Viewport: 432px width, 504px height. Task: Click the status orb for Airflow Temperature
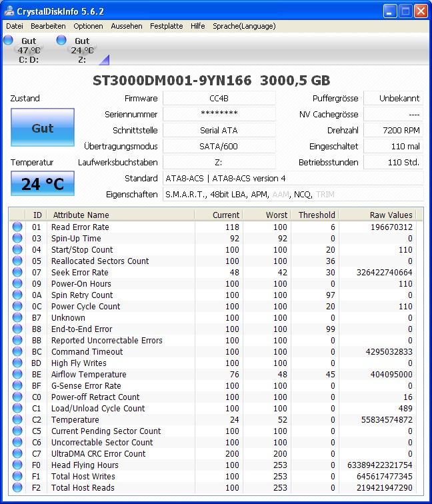17,374
